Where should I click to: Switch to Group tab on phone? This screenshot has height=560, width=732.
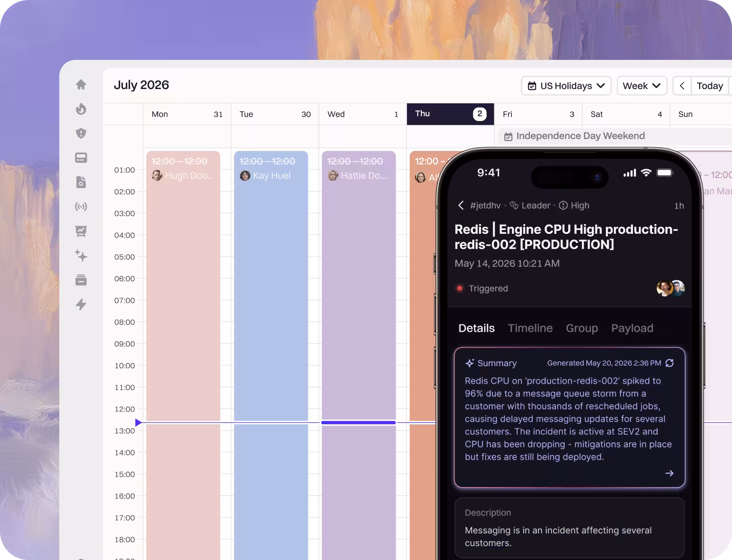pos(582,328)
